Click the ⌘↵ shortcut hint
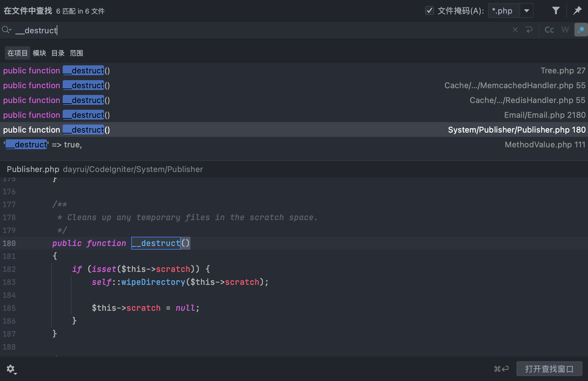This screenshot has height=381, width=588. pyautogui.click(x=501, y=369)
